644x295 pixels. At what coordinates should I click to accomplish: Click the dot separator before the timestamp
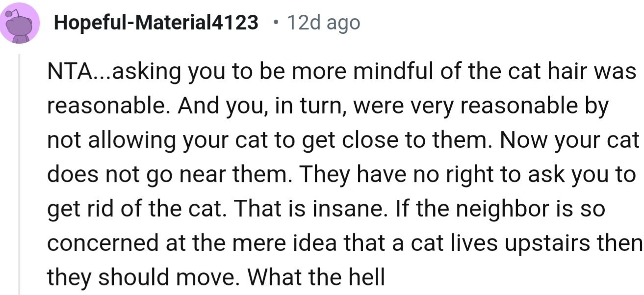278,23
